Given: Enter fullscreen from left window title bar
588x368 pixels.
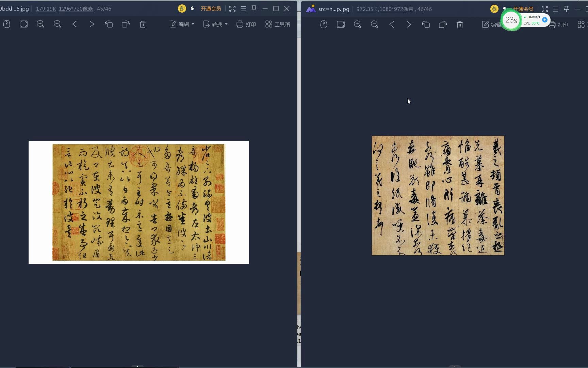Looking at the screenshot, I should [x=232, y=9].
